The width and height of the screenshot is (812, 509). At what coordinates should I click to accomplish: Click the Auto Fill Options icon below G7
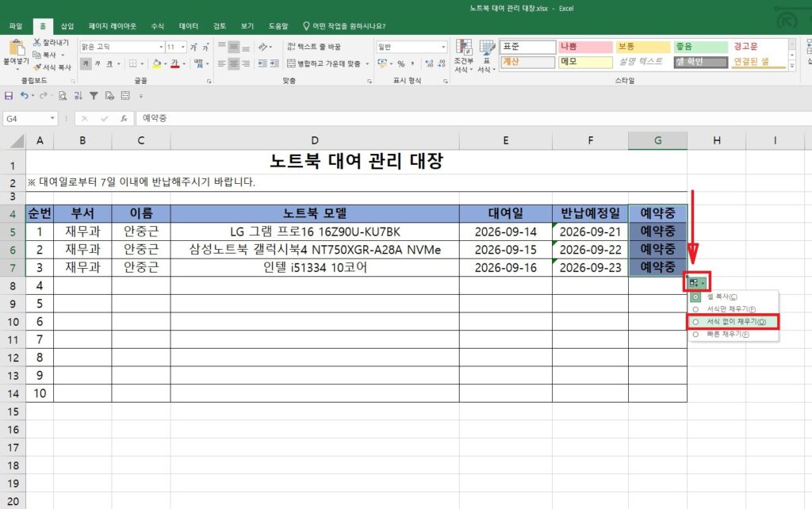(x=696, y=283)
